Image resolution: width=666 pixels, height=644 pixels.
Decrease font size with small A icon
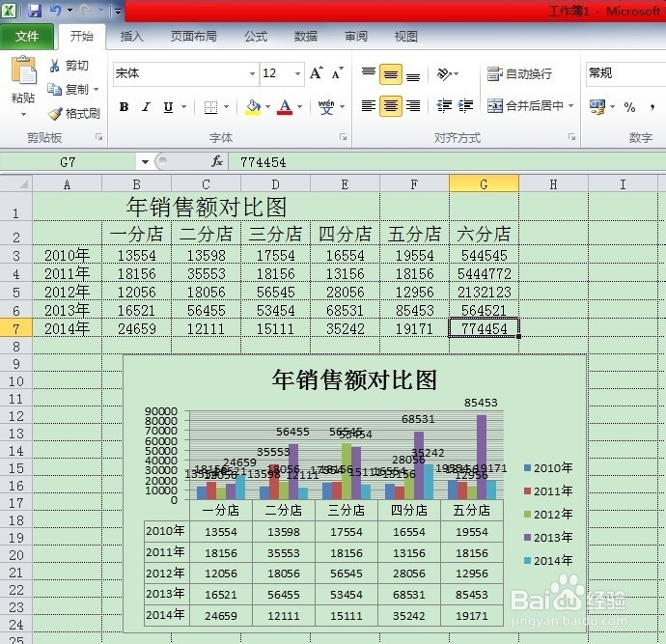[337, 73]
